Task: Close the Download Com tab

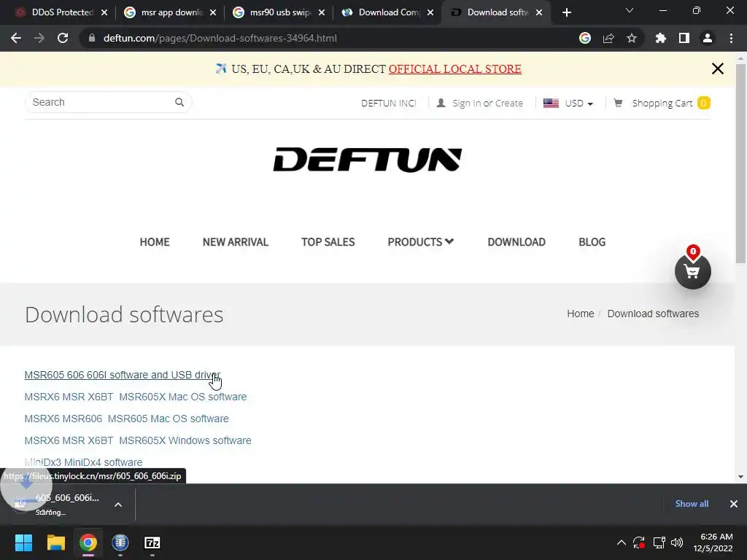Action: 430,12
